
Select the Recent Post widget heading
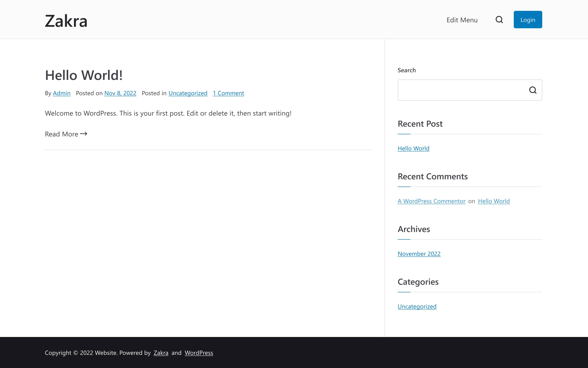[420, 124]
